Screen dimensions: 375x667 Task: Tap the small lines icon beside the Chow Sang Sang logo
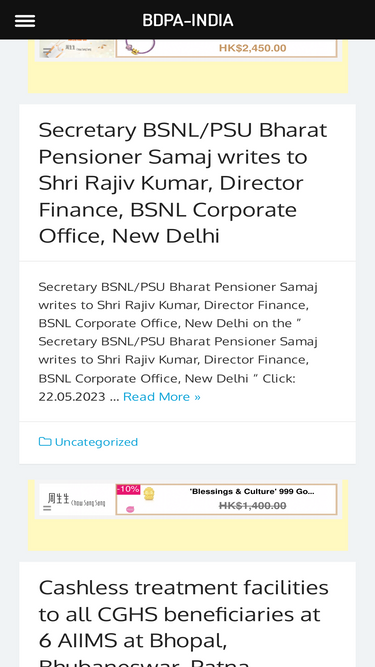[x=47, y=507]
